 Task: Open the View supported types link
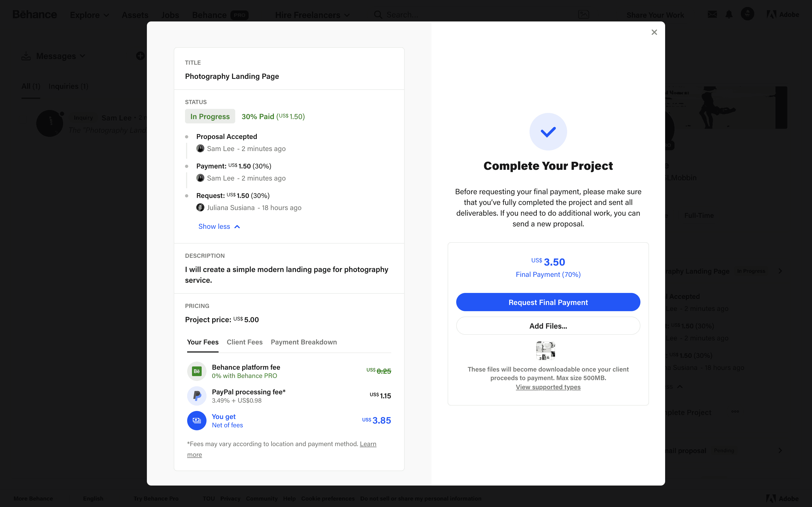click(548, 387)
